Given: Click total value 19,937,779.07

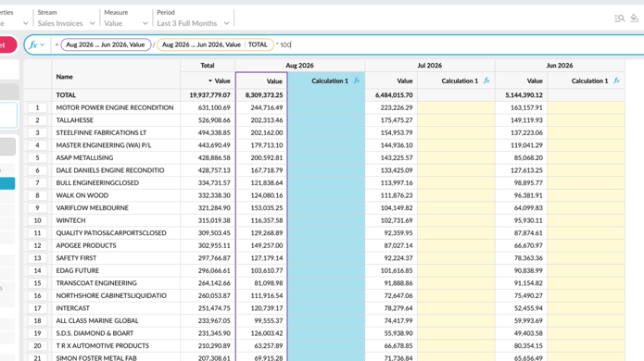Looking at the screenshot, I should 209,94.
